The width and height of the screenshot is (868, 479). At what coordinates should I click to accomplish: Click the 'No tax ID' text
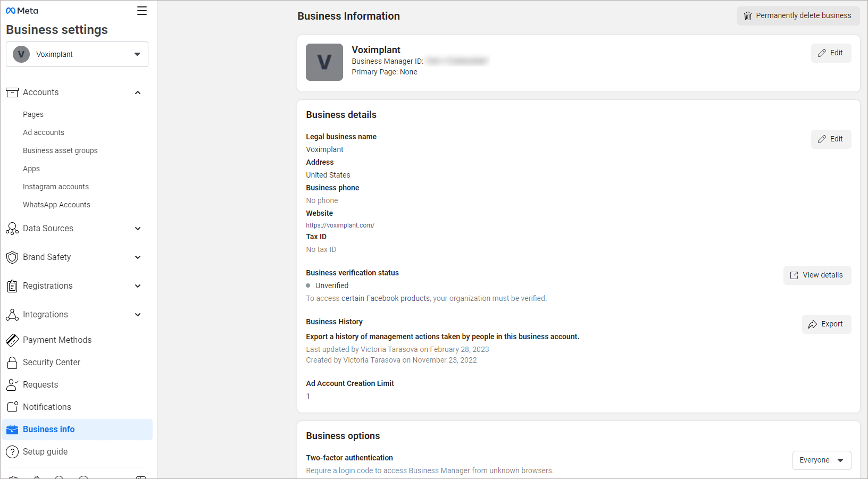(321, 249)
